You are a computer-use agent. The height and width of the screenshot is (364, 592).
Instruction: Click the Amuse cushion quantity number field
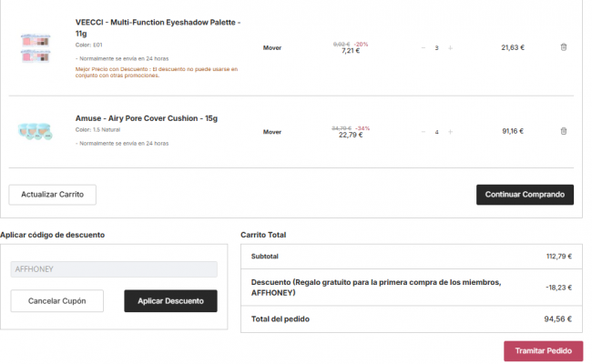[437, 132]
